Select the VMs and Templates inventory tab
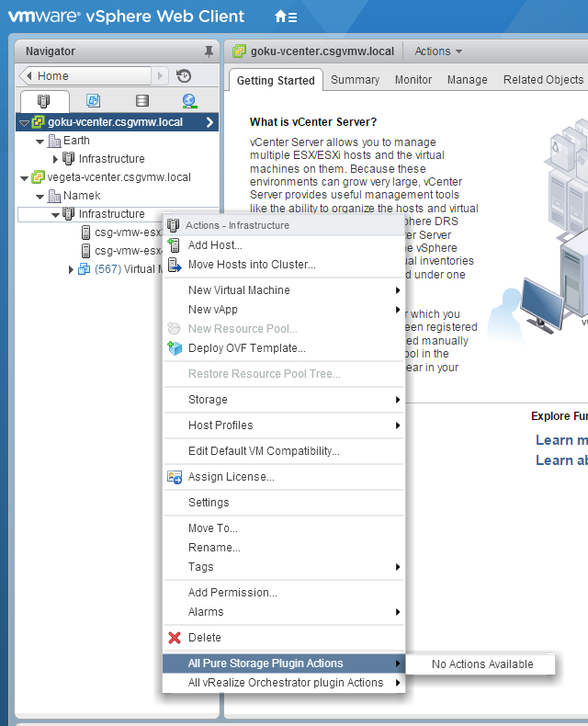588x726 pixels. point(94,100)
